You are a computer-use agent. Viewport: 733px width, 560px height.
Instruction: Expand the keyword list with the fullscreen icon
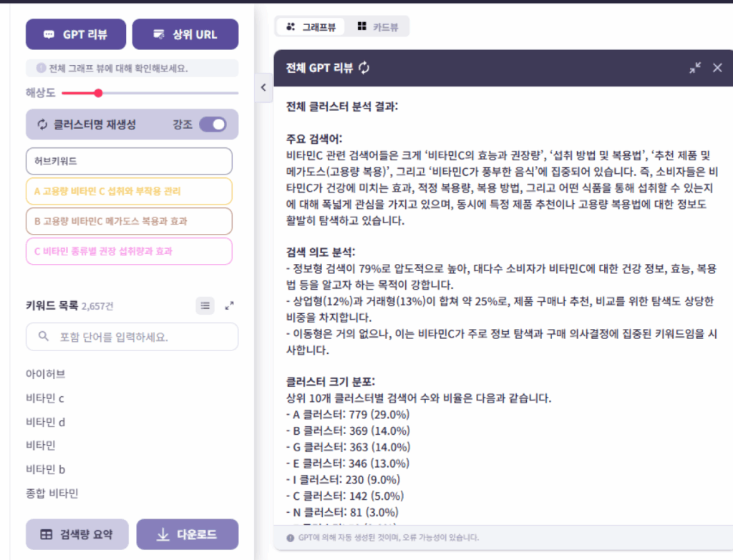pyautogui.click(x=229, y=305)
